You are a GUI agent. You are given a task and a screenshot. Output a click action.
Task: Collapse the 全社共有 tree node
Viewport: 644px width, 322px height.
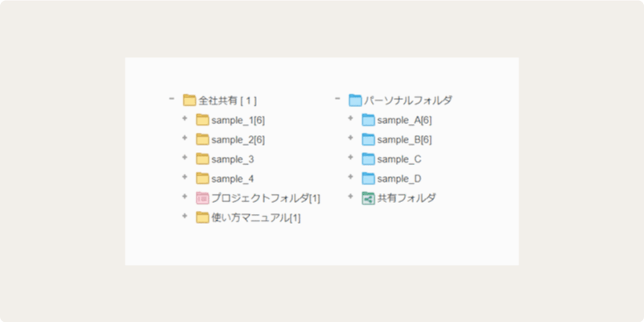tap(171, 99)
